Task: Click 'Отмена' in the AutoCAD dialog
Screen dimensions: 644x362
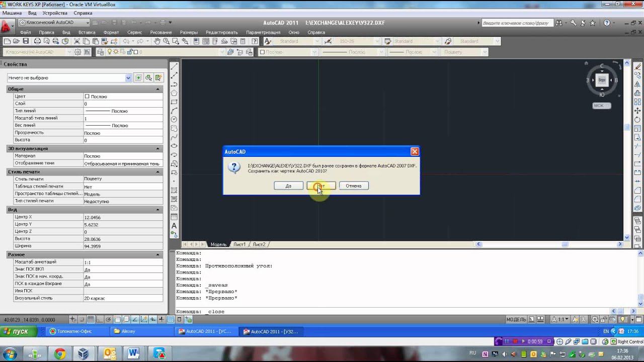Action: pos(354,186)
